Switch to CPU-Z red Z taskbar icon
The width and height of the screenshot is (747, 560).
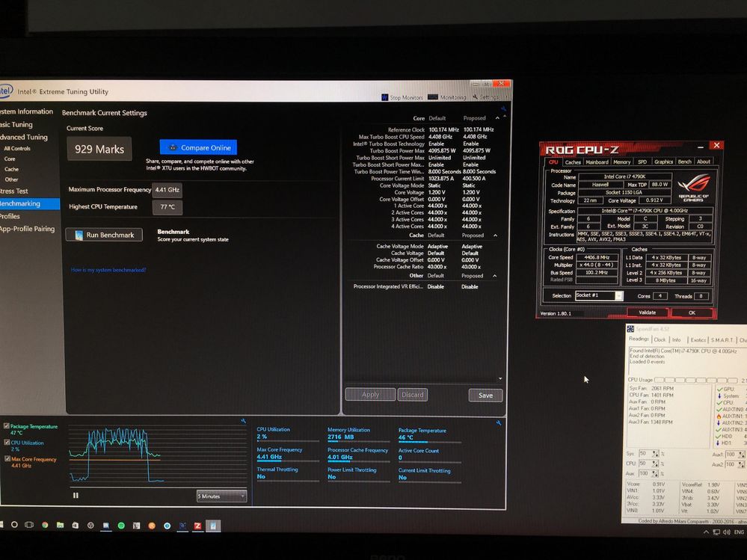coord(197,526)
